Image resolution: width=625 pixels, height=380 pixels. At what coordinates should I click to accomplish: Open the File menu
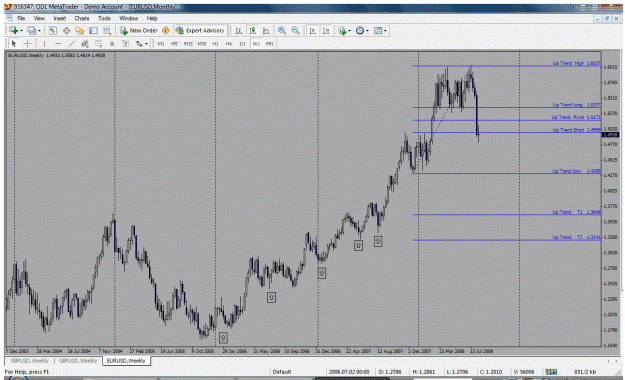(21, 18)
